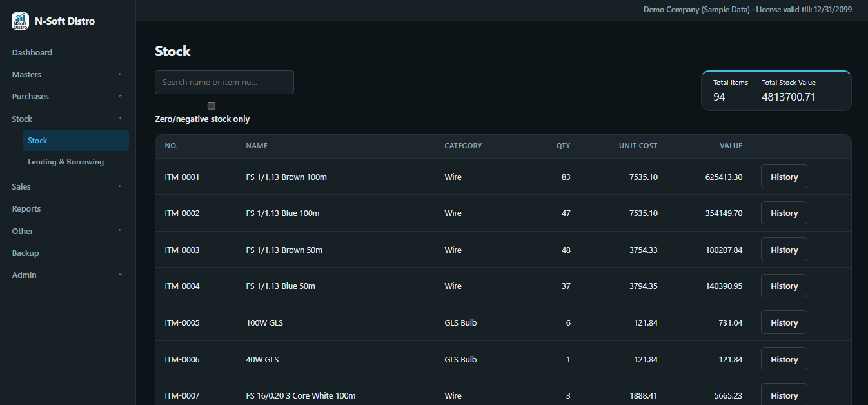Click Total Stock Value 4813700.71
The width and height of the screenshot is (868, 405).
tap(789, 97)
